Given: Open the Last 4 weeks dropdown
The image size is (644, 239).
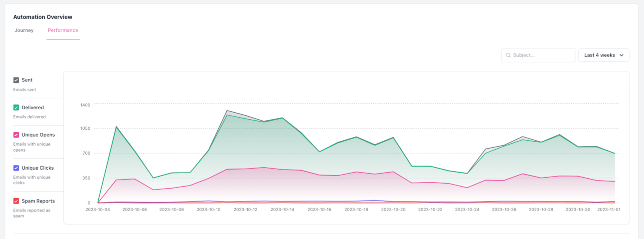Looking at the screenshot, I should tap(604, 55).
